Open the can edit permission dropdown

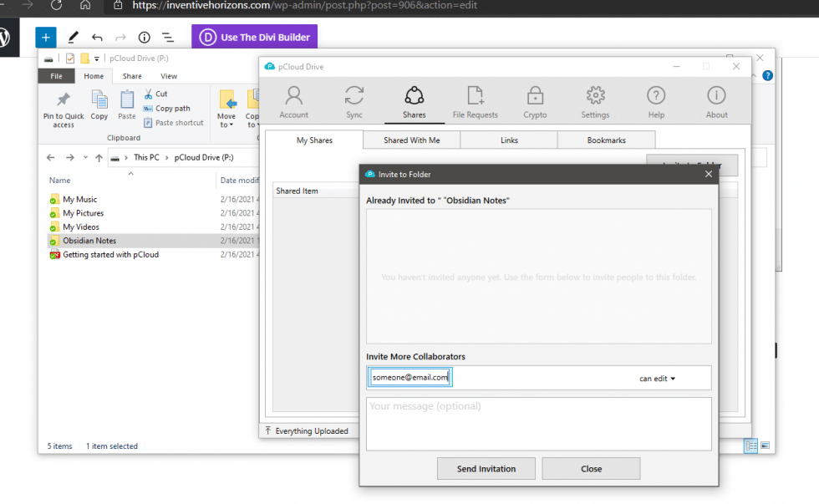coord(657,379)
